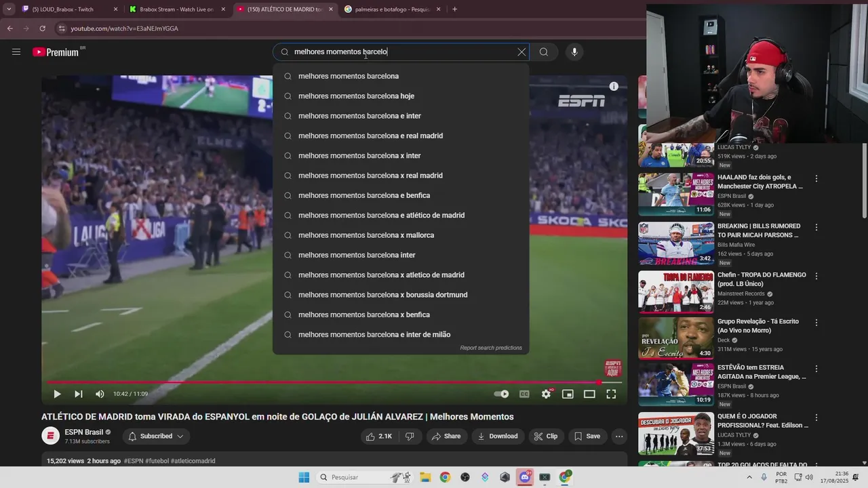Like the video
Viewport: 868px width, 488px height.
(379, 436)
